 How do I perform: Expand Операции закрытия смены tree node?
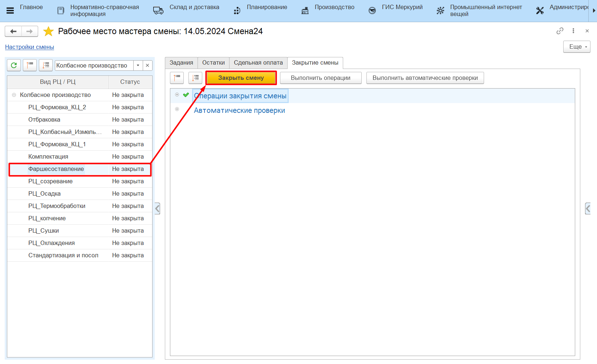177,95
